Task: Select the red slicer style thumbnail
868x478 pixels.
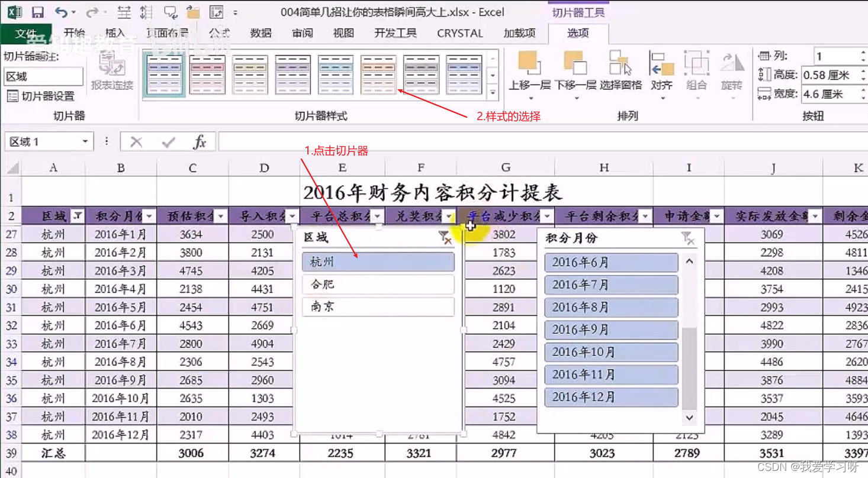Action: click(207, 75)
